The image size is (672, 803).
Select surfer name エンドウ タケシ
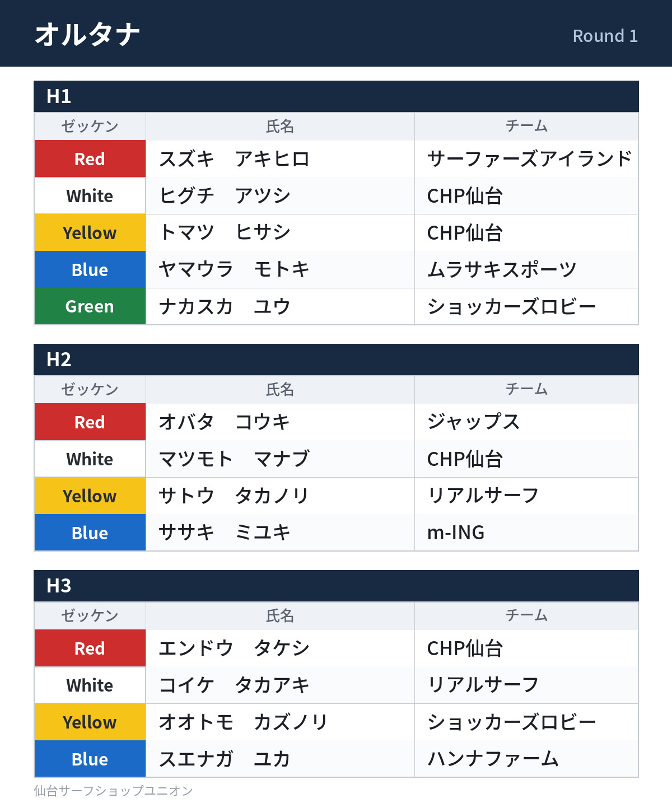tap(234, 648)
